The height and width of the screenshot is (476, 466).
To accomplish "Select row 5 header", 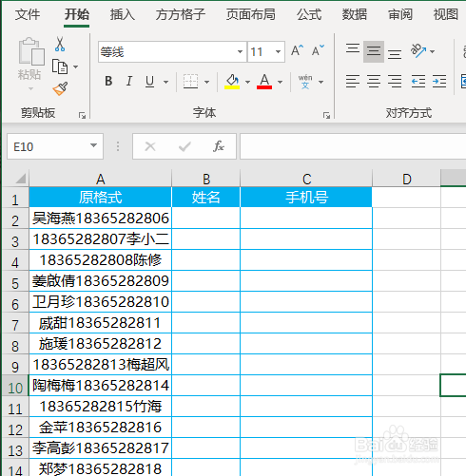I will pyautogui.click(x=15, y=281).
